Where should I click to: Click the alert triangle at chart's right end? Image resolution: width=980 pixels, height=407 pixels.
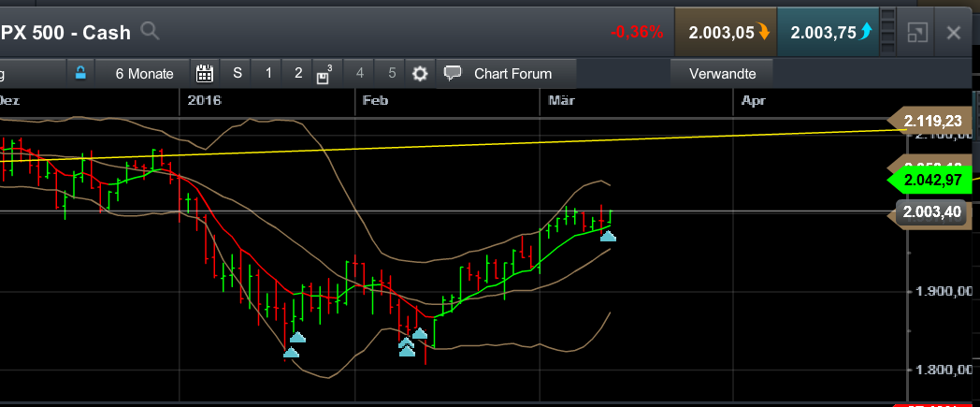(608, 236)
